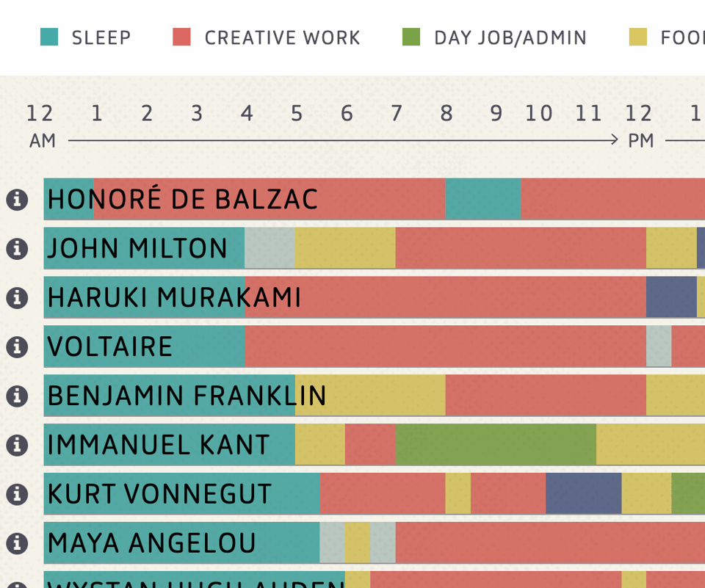Image resolution: width=705 pixels, height=588 pixels.
Task: Click the Benjamin Franklin name label
Action: click(x=187, y=396)
